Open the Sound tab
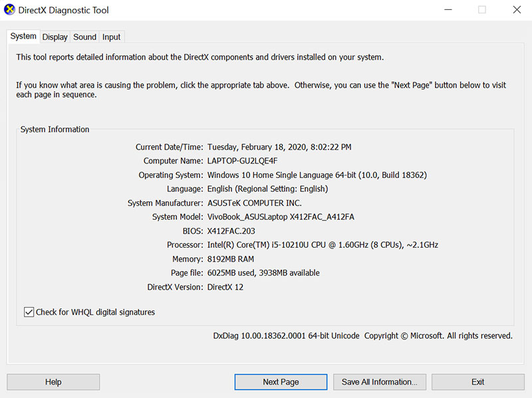 [x=84, y=37]
